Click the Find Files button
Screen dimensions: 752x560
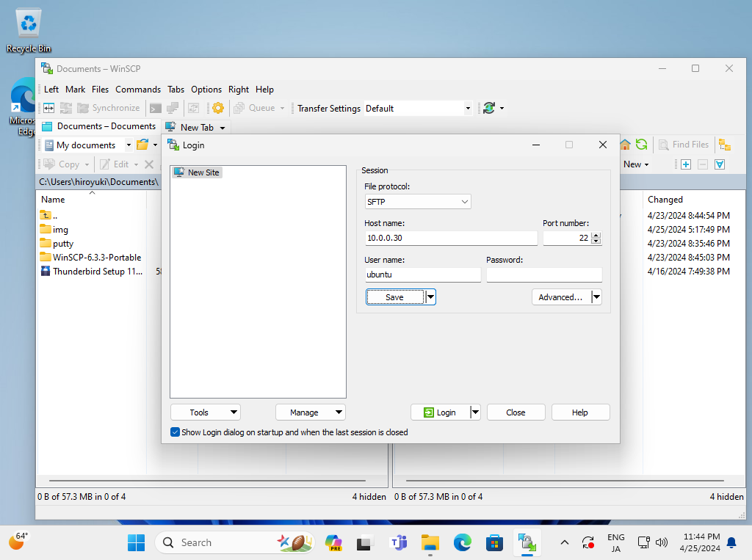click(684, 145)
